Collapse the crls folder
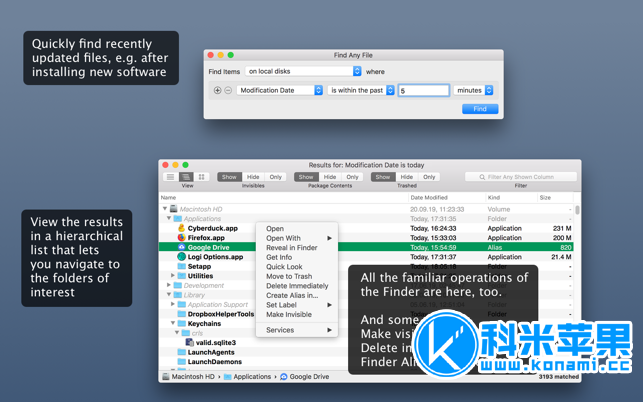This screenshot has width=643, height=402. click(x=177, y=333)
